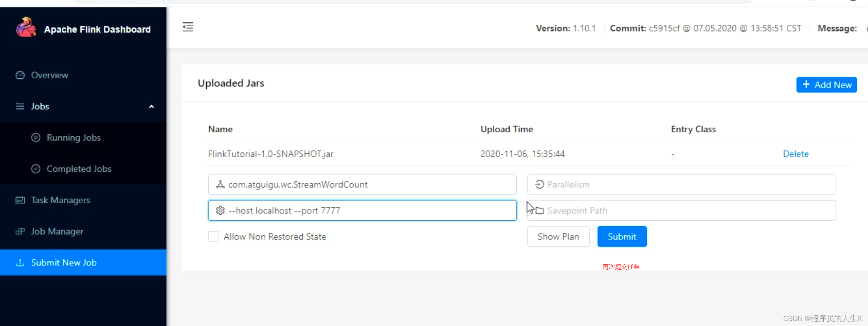Screen dimensions: 868x326
Task: Click the Overview dashboard icon
Action: click(20, 75)
